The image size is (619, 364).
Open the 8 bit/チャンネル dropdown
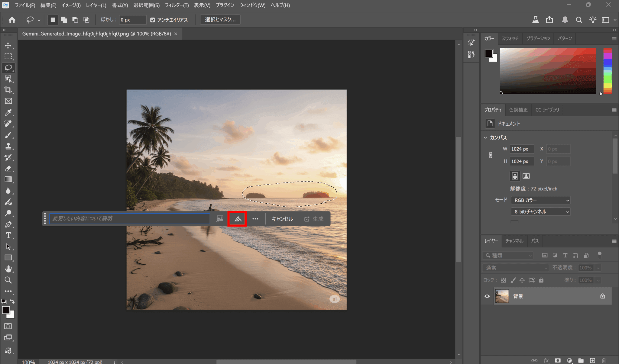(x=540, y=211)
